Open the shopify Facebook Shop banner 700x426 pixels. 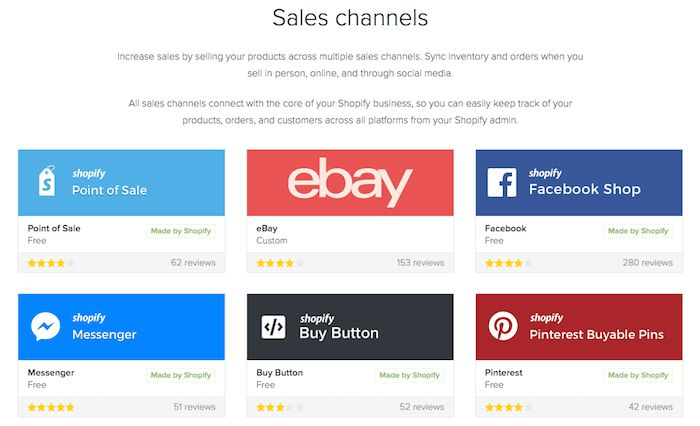pos(579,183)
